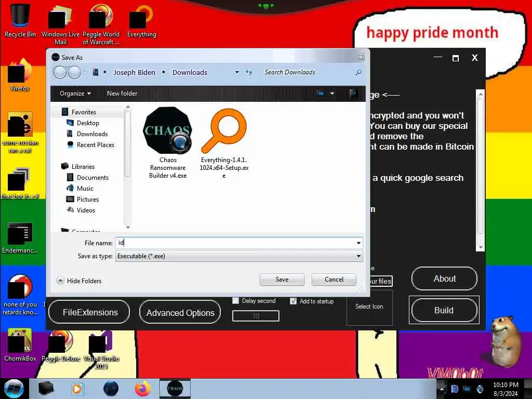Open the File name history dropdown arrow
Image resolution: width=532 pixels, height=399 pixels.
point(358,243)
